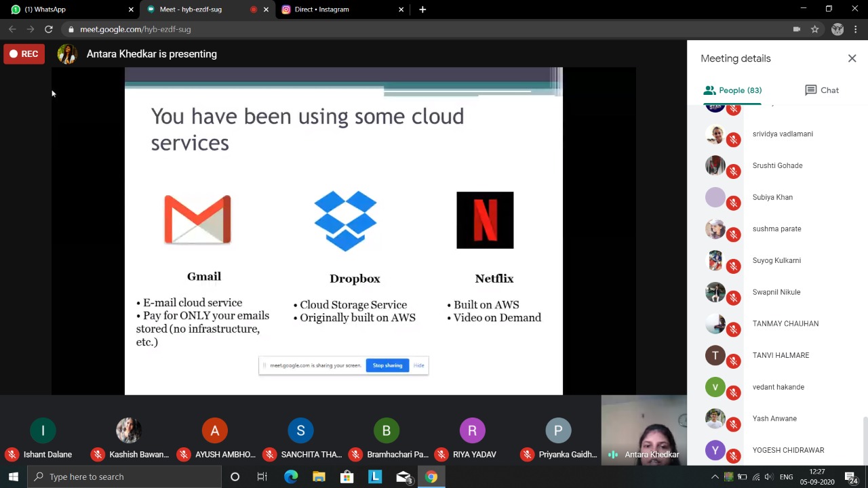Click the people list scrollbar
Screen dimensions: 868x488
coord(865,441)
